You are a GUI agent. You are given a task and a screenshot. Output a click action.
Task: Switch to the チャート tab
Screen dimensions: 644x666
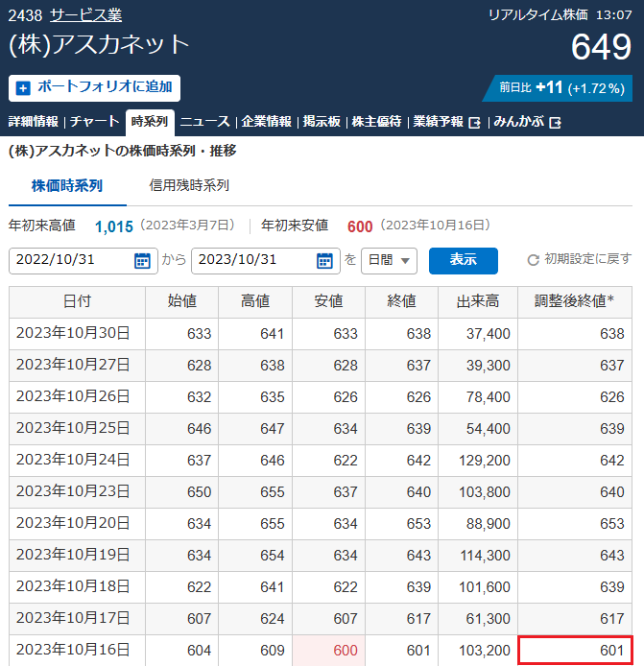(94, 122)
